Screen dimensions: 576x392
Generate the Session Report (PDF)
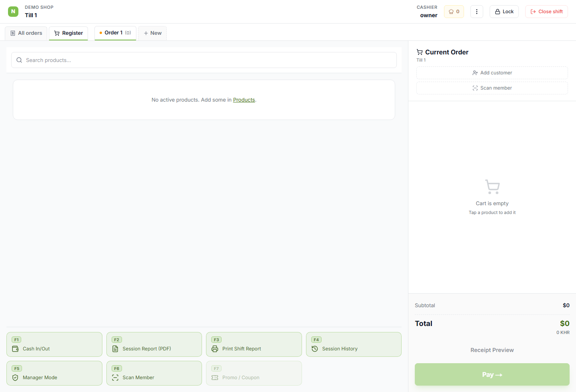pos(154,344)
